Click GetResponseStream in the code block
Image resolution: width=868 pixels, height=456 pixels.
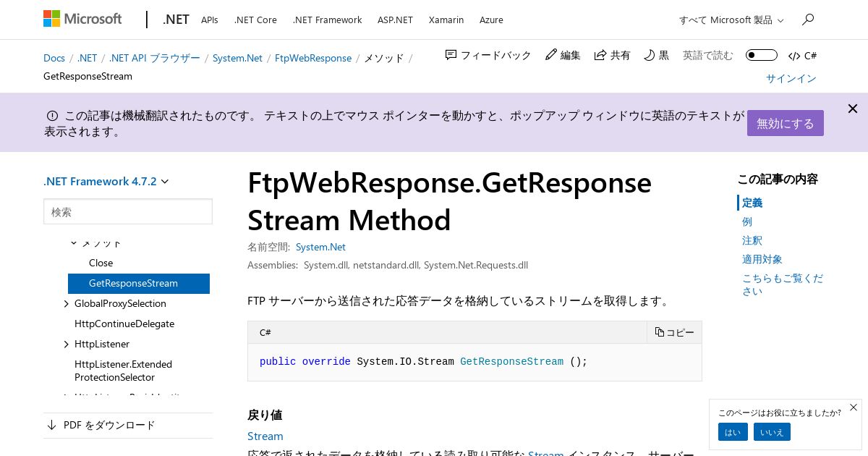pyautogui.click(x=511, y=361)
